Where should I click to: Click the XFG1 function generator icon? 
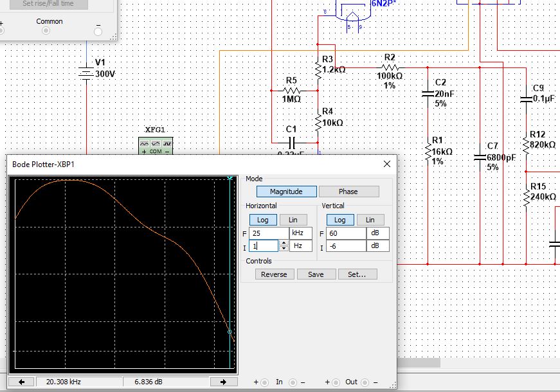click(x=156, y=146)
